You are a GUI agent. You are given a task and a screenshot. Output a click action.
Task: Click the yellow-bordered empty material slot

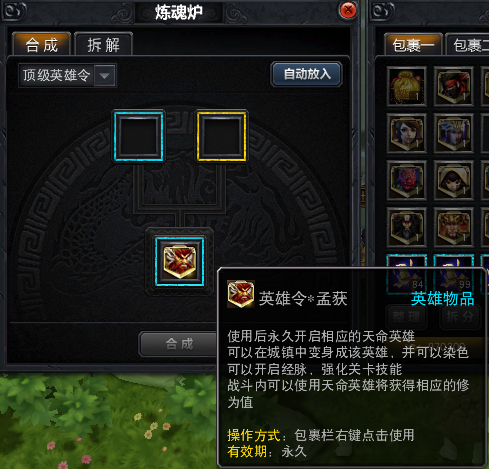222,136
